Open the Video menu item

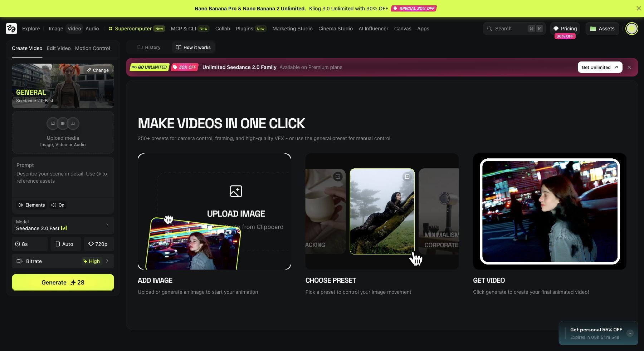74,29
